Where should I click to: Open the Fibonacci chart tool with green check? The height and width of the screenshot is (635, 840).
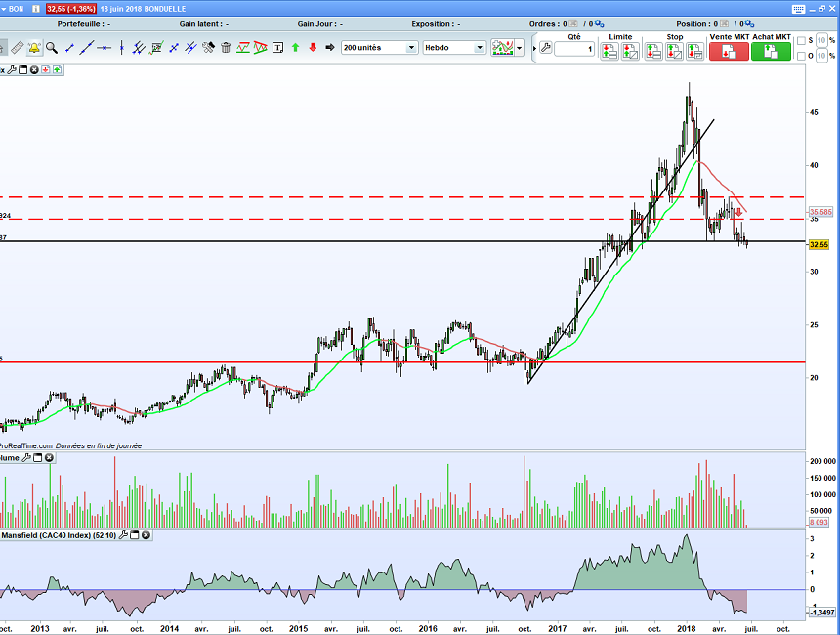pos(156,48)
